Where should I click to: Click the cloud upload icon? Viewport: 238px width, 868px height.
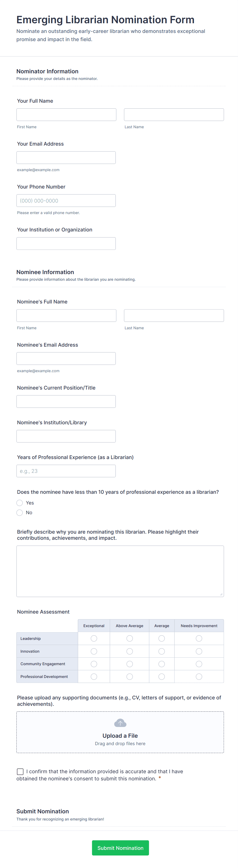tap(120, 722)
